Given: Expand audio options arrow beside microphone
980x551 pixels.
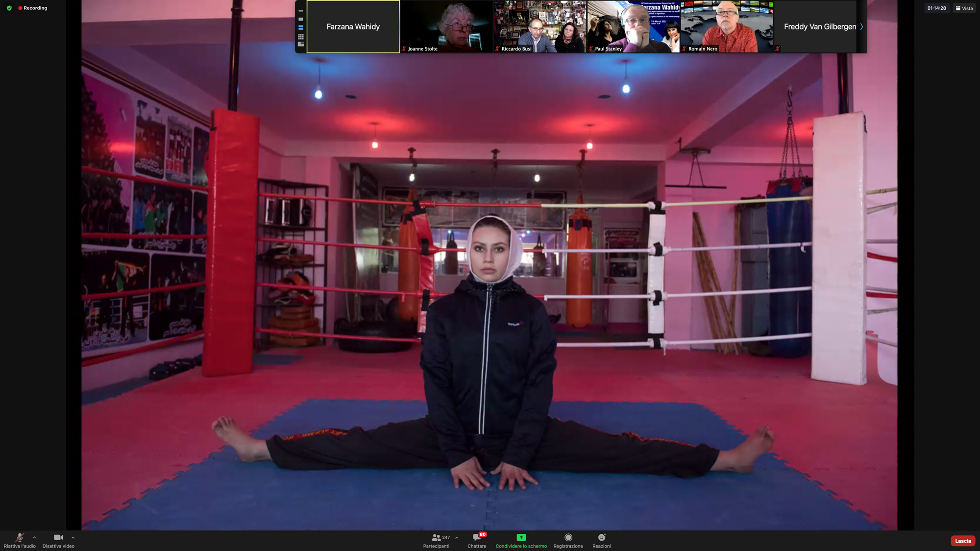Looking at the screenshot, I should (34, 537).
